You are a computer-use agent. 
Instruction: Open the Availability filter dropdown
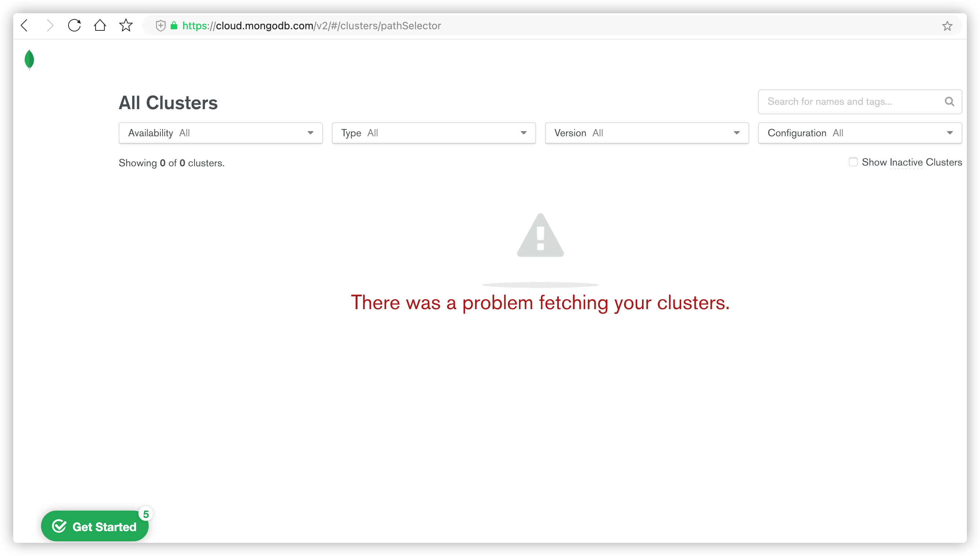[221, 133]
